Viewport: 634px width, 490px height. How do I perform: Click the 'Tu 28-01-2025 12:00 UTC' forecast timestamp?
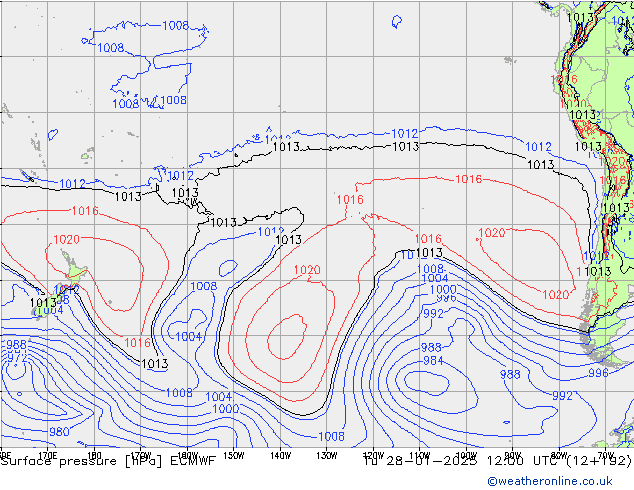(x=461, y=461)
